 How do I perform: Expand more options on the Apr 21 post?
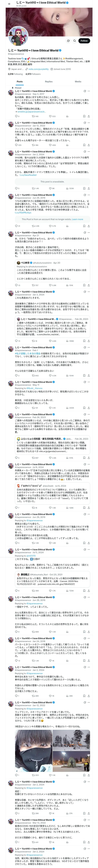pos(89,232)
